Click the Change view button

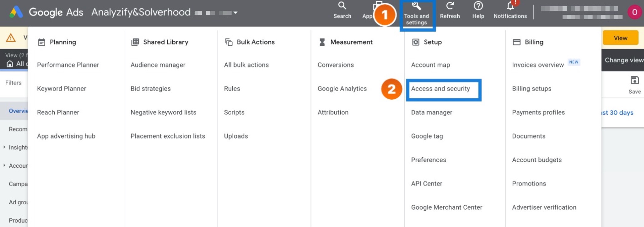(624, 60)
